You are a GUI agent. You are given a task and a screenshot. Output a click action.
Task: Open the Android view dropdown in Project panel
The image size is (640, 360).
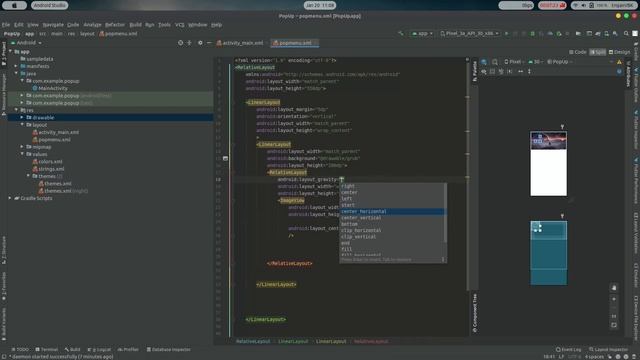coord(26,42)
